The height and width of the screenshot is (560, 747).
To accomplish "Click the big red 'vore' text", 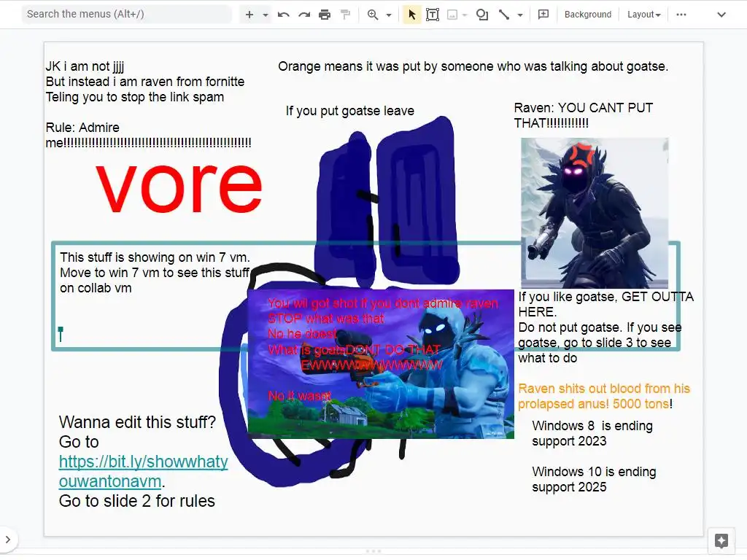I will click(179, 187).
